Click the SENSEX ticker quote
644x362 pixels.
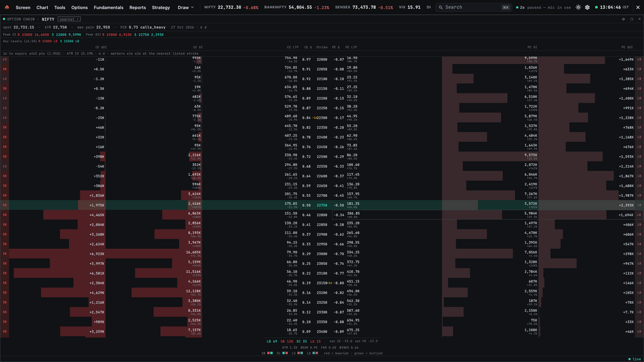pos(364,7)
